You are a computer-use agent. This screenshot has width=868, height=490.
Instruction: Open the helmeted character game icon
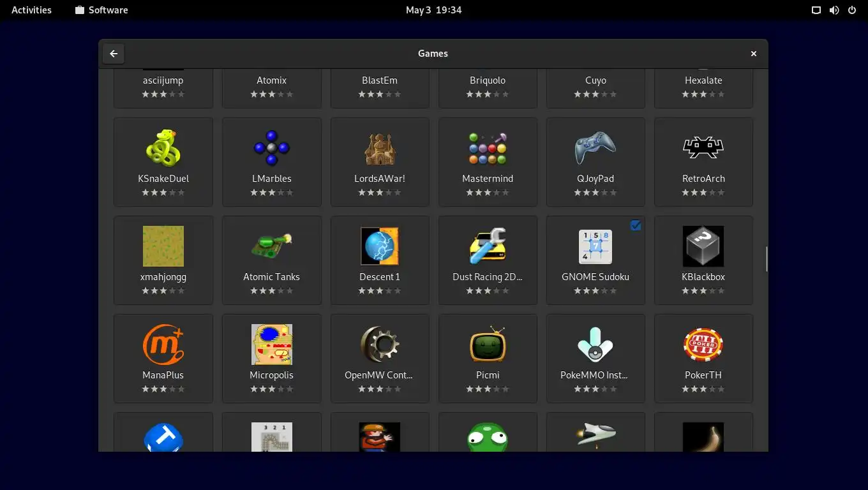click(380, 437)
